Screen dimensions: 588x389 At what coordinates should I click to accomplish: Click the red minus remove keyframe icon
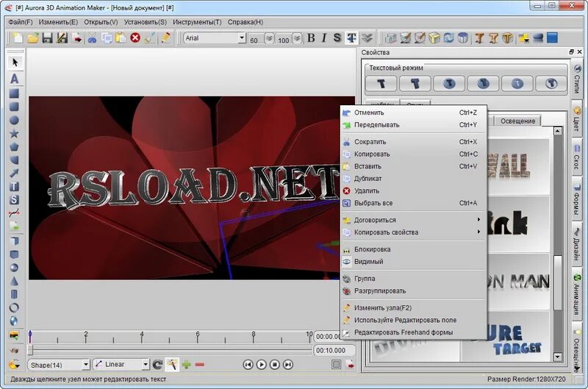pyautogui.click(x=199, y=364)
